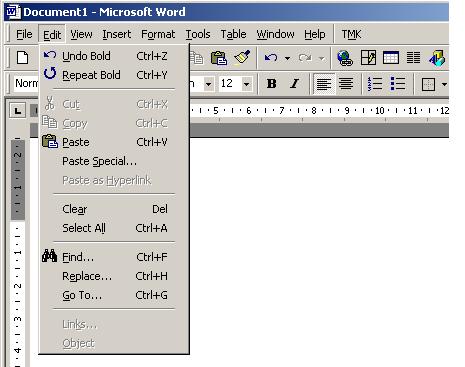The image size is (465, 367).
Task: Click the tab-stop selector on ruler
Action: (x=18, y=110)
